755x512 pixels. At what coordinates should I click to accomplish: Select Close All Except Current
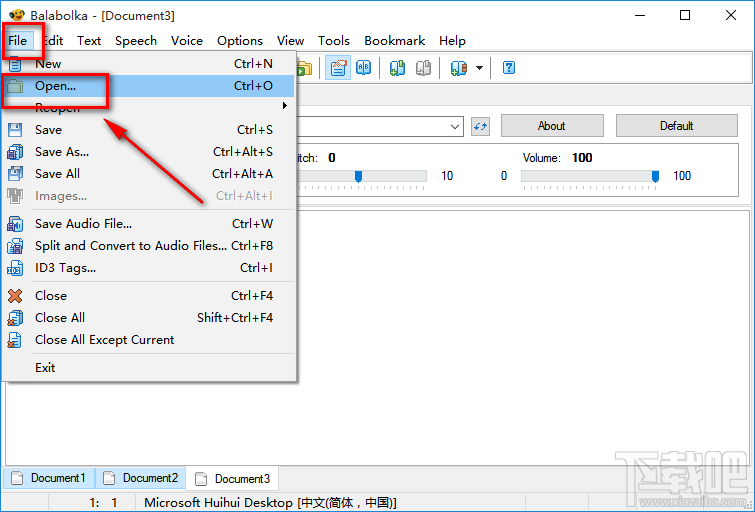[149, 340]
